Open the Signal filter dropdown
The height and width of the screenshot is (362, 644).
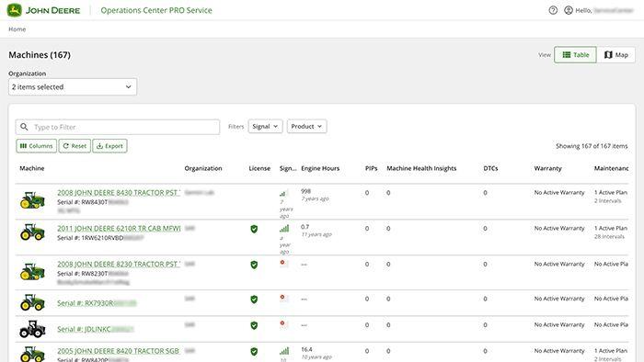(x=265, y=127)
